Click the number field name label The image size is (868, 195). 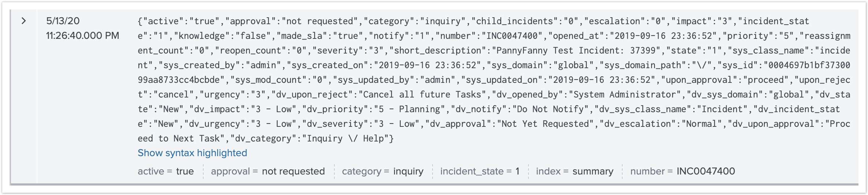(647, 171)
